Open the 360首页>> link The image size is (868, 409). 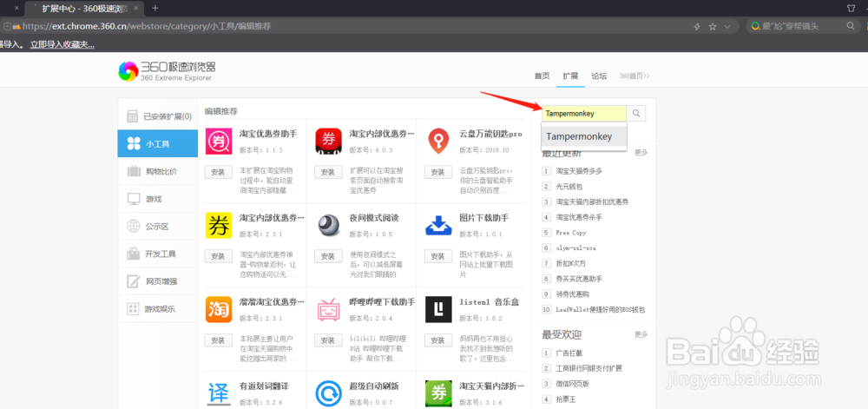(x=635, y=76)
